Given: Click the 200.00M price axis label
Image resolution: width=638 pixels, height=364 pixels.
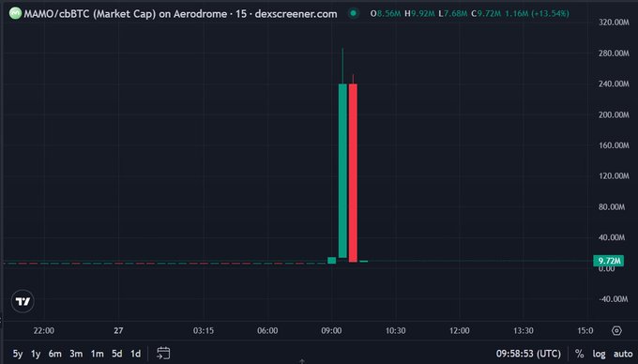Looking at the screenshot, I should coord(614,114).
